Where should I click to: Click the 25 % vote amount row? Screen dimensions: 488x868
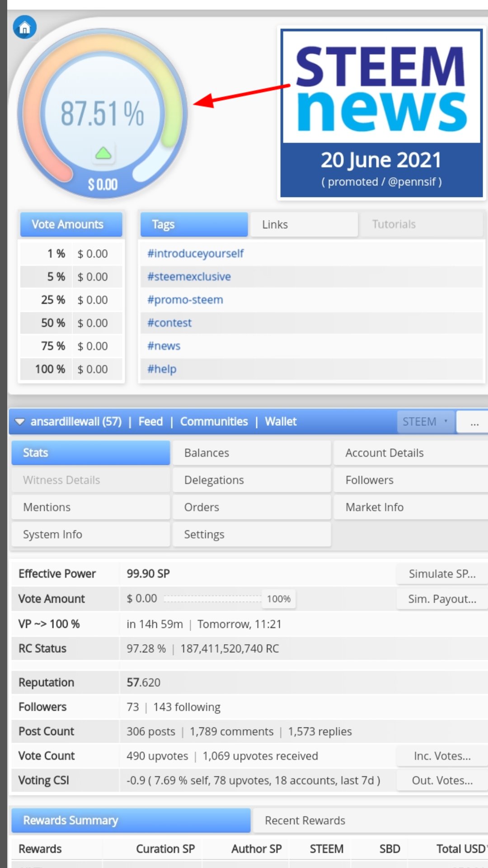tap(71, 300)
